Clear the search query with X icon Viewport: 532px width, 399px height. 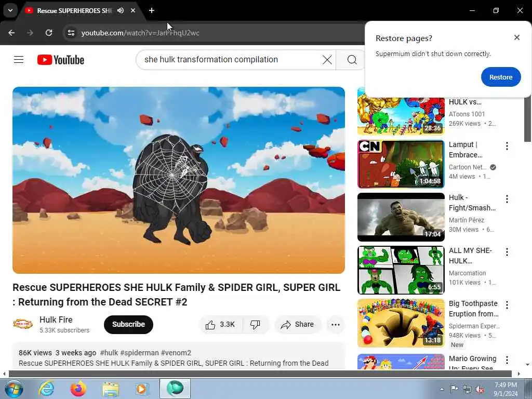(x=327, y=60)
